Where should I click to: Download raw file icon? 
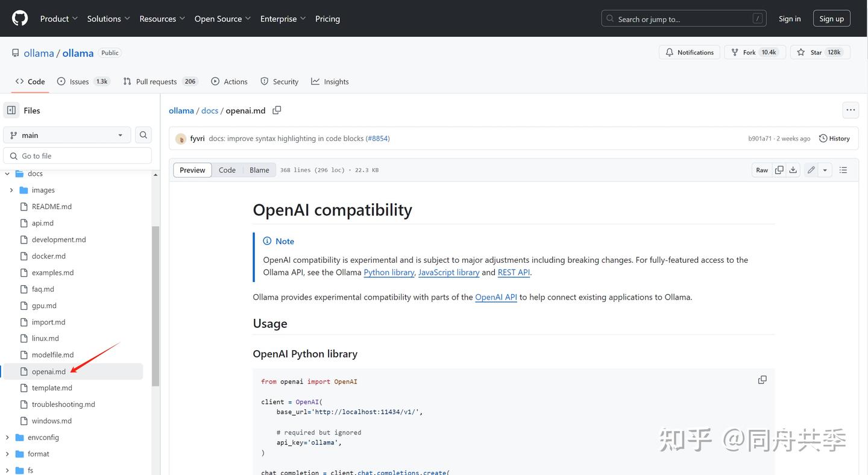pos(793,170)
